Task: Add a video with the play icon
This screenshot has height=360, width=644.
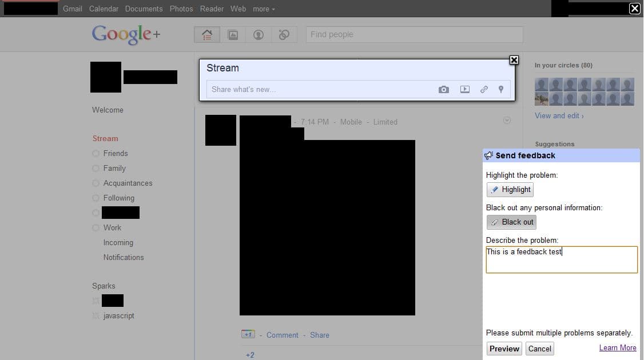Action: 464,90
